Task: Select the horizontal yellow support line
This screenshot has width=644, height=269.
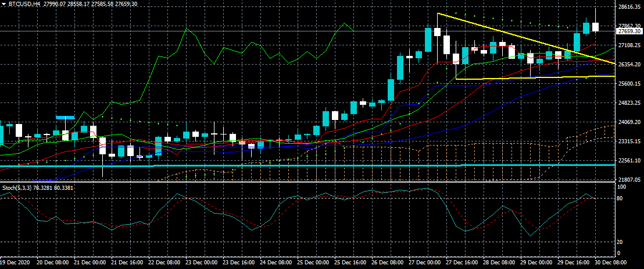Action: [523, 77]
